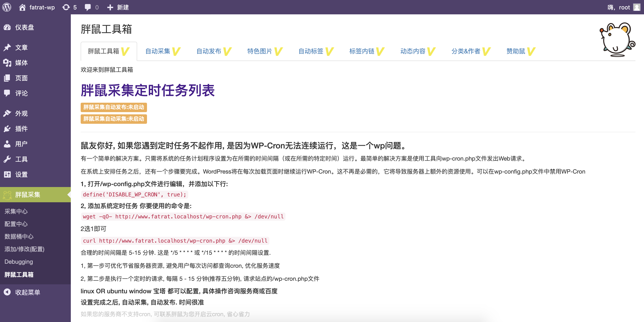Click the 设置 sliders icon
Image resolution: width=644 pixels, height=322 pixels.
click(7, 174)
